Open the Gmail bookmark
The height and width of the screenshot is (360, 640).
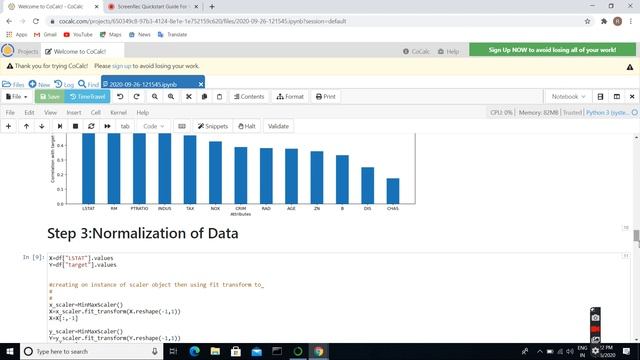pos(45,35)
